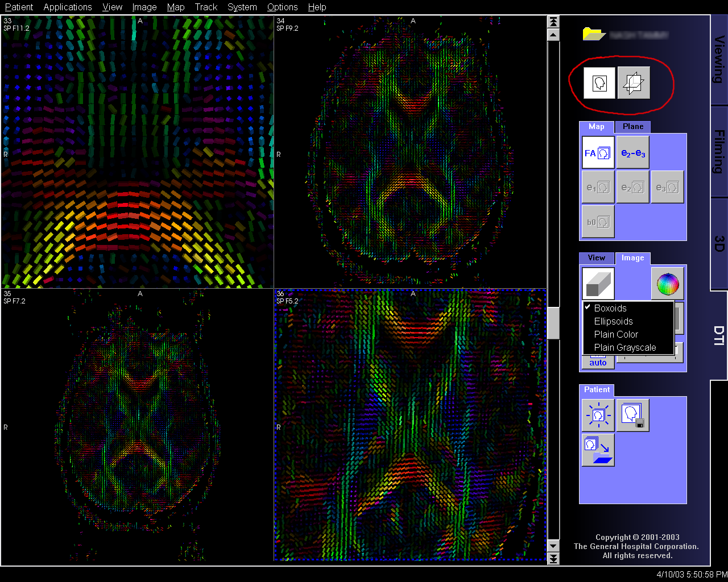Screen dimensions: 728x582
Task: Switch to the View tab
Action: (x=596, y=258)
